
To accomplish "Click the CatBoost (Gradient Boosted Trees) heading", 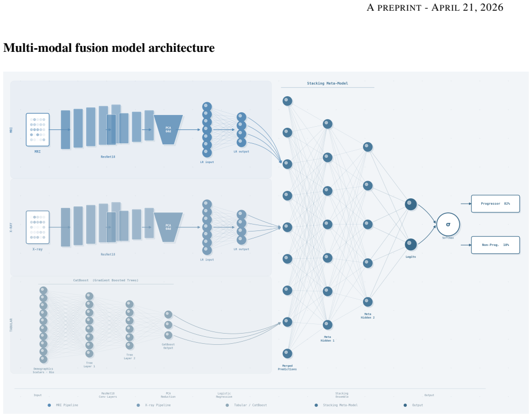I will (x=106, y=280).
